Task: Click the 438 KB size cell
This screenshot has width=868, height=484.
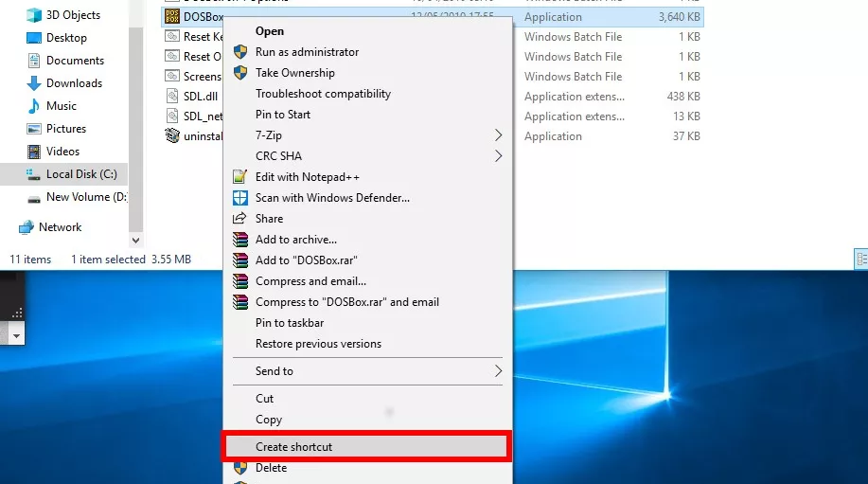Action: point(683,97)
